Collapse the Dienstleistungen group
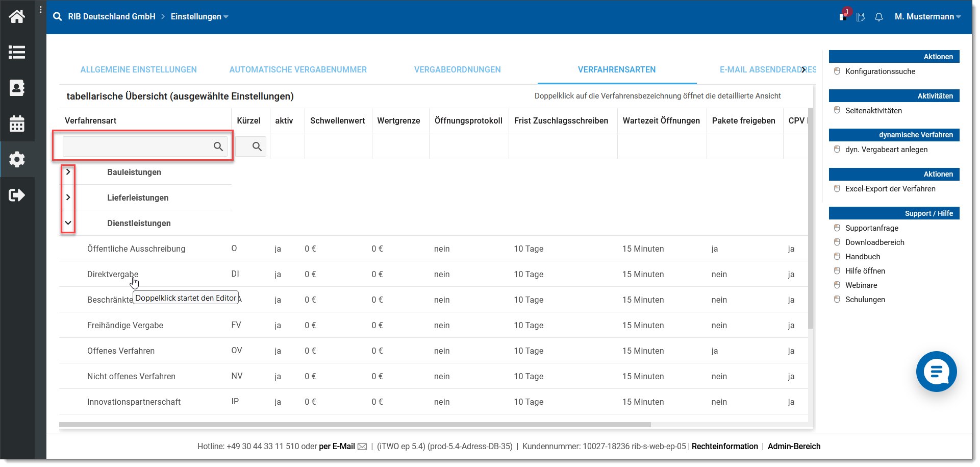The width and height of the screenshot is (980, 467). click(68, 223)
